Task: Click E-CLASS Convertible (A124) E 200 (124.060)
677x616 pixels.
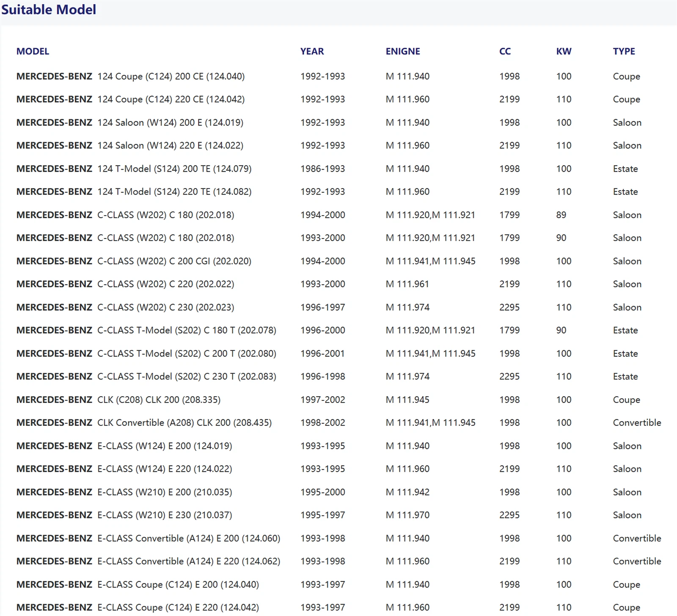Action: tap(189, 538)
